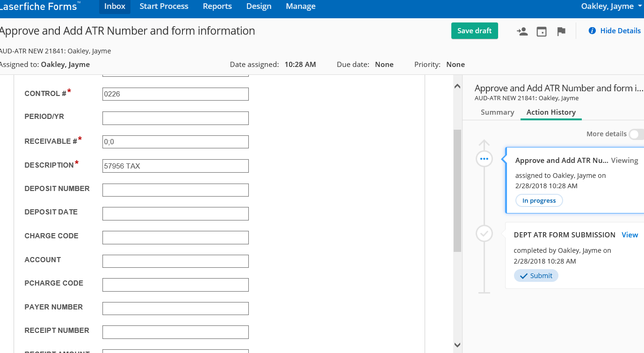This screenshot has width=644, height=353.
Task: Open the Inbox tab
Action: [115, 7]
